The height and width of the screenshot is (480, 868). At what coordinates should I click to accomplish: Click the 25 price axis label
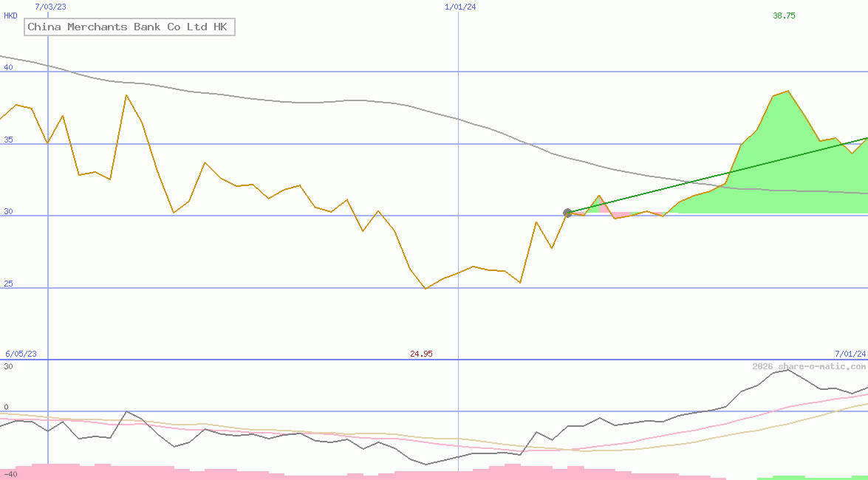8,284
